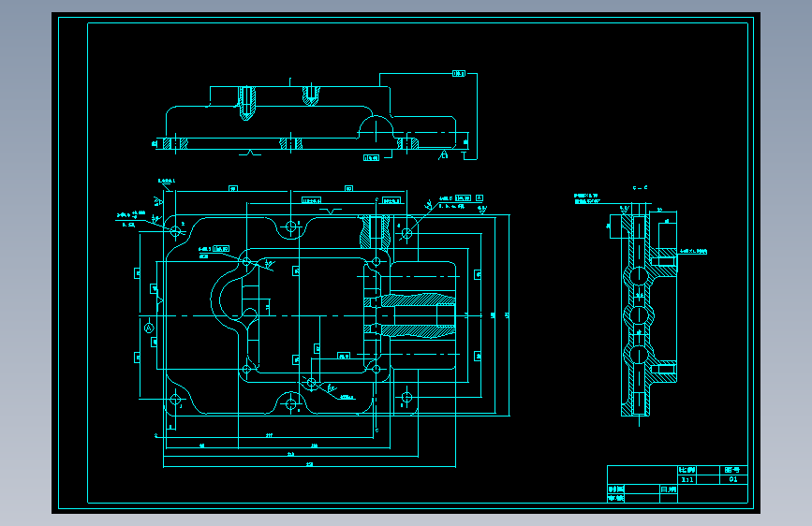Select the "01" drawing number value
812x526 pixels.
tap(732, 480)
